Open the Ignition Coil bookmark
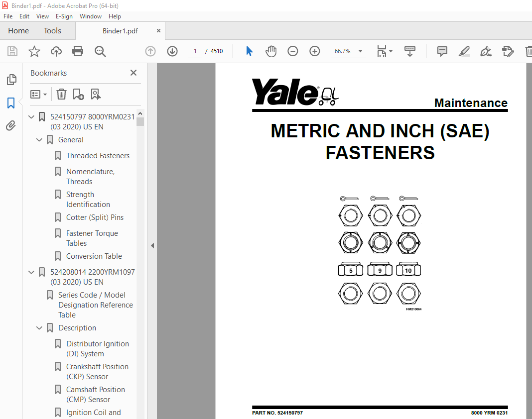Viewport: 532px width, 419px height. [x=93, y=413]
